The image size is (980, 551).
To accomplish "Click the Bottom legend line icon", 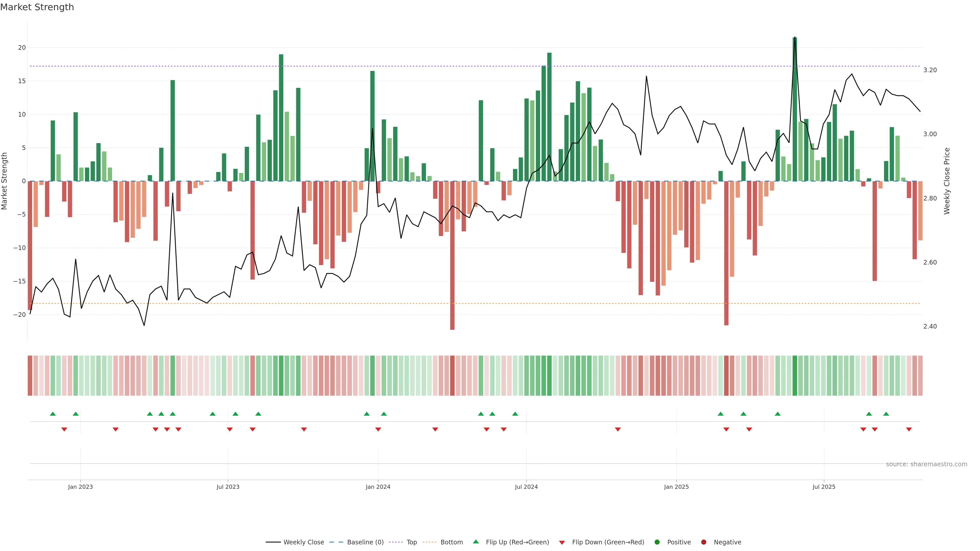I will pyautogui.click(x=430, y=542).
